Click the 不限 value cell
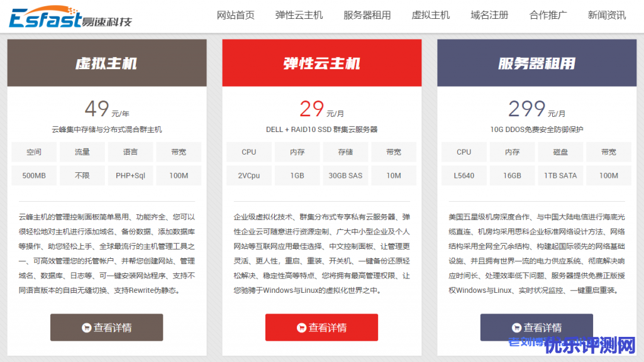This screenshot has height=362, width=644. pos(82,176)
